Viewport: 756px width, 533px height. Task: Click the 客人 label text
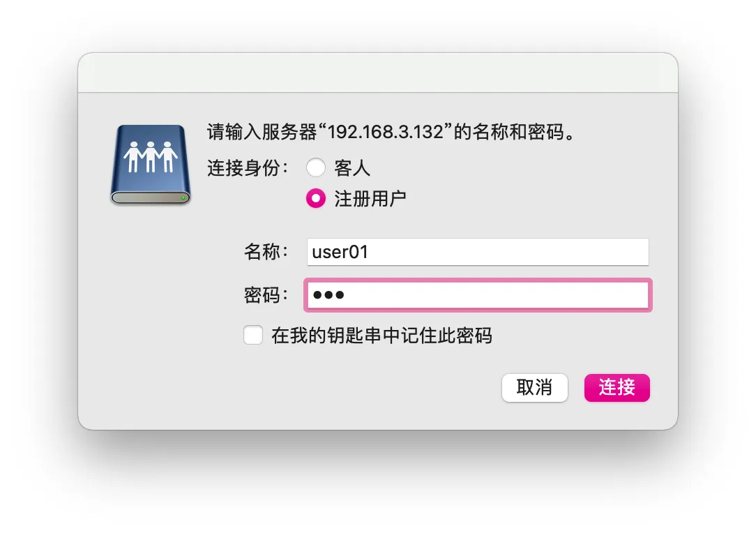352,168
